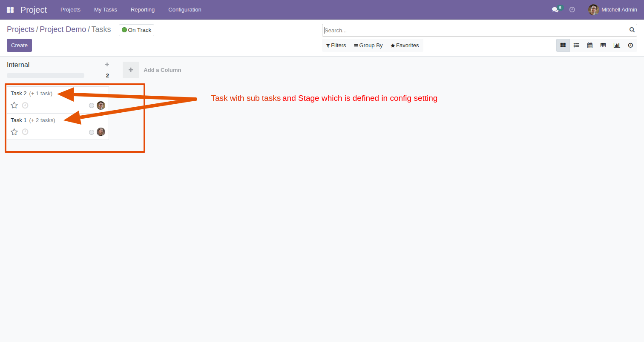Open Mitchell Admin user menu

coord(612,9)
